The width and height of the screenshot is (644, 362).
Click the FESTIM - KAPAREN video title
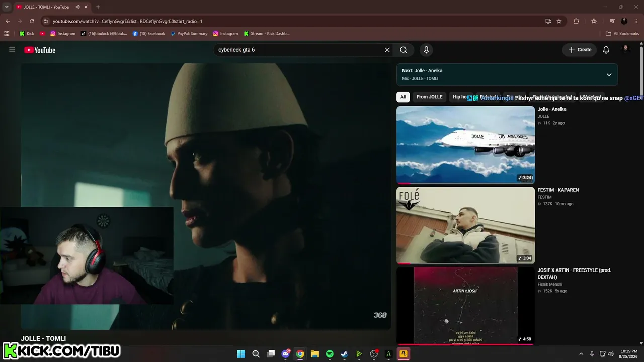[558, 190]
